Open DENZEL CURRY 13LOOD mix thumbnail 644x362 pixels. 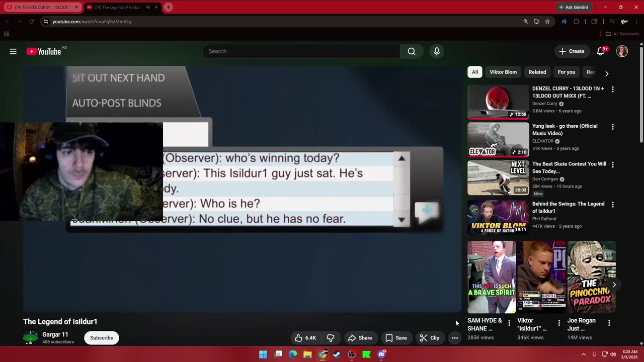[498, 102]
